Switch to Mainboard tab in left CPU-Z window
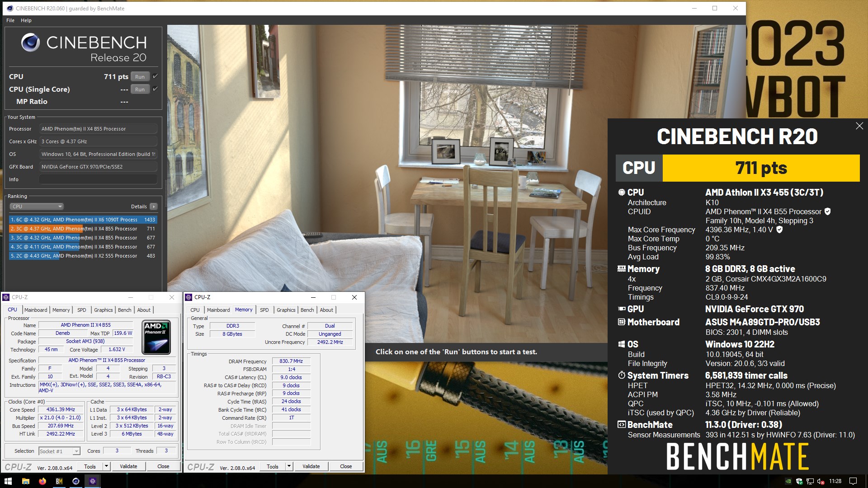The image size is (868, 488). click(36, 310)
